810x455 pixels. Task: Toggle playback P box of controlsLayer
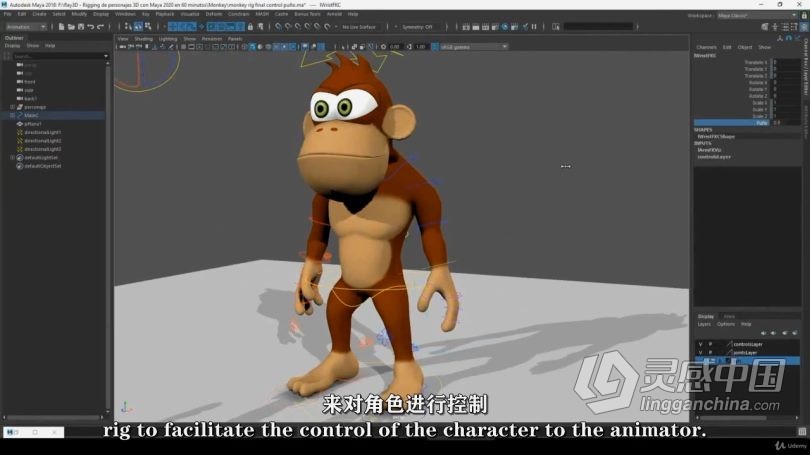(711, 344)
